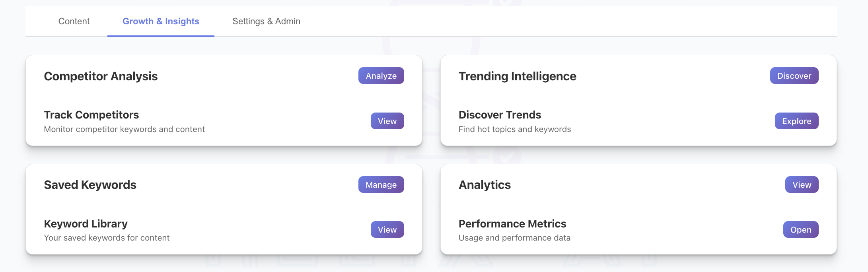Click the Trending Intelligence card title
The image size is (868, 272).
(517, 76)
